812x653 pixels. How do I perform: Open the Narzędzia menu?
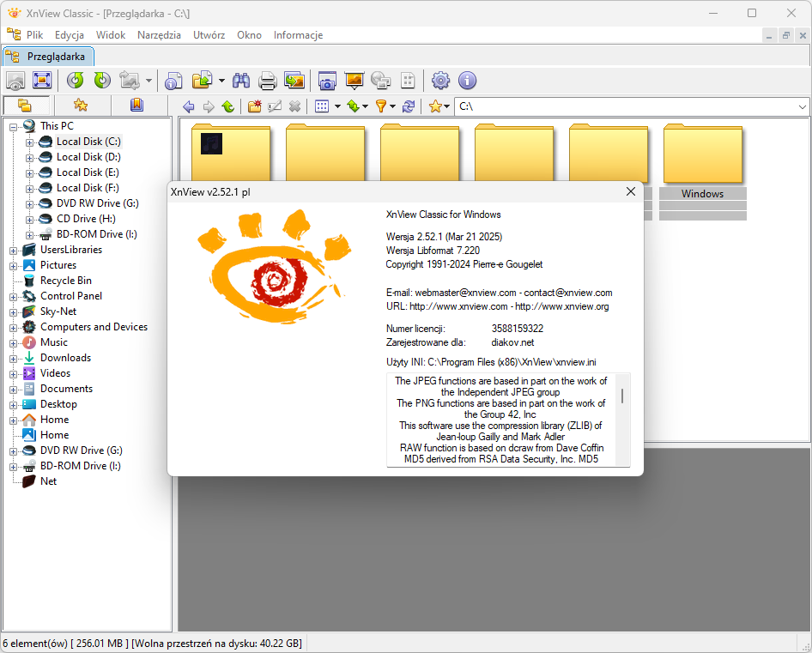(159, 34)
